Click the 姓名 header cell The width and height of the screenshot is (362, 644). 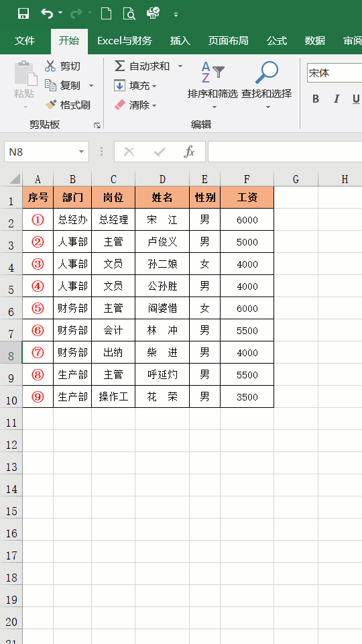coord(162,197)
